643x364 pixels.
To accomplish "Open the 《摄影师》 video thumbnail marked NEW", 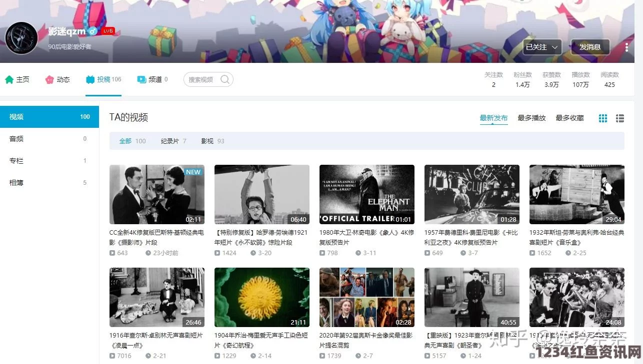I will coord(157,194).
